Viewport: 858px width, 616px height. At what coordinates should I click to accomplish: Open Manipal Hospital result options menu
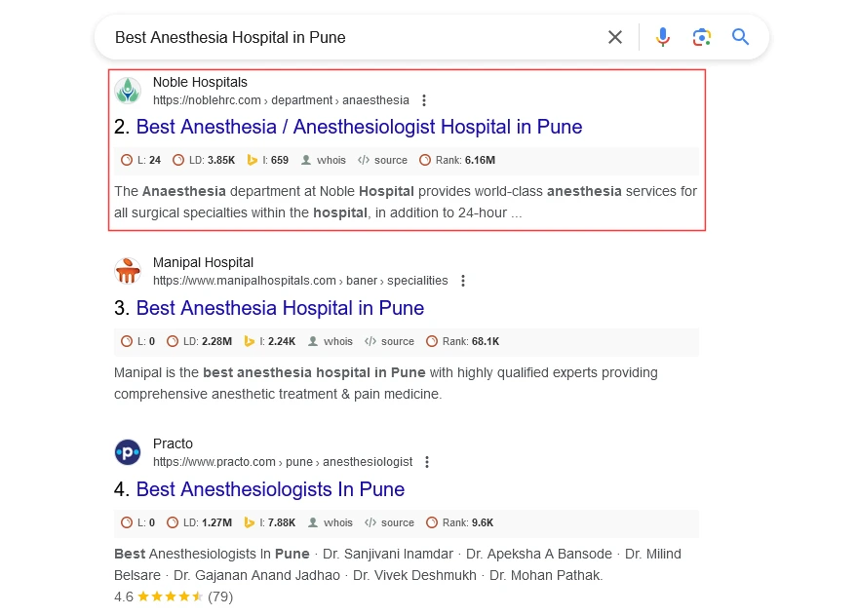point(462,281)
